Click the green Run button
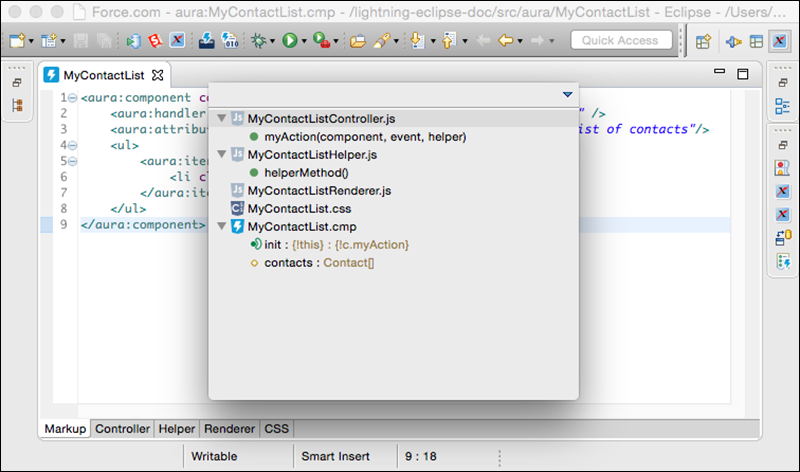800x472 pixels. click(290, 40)
